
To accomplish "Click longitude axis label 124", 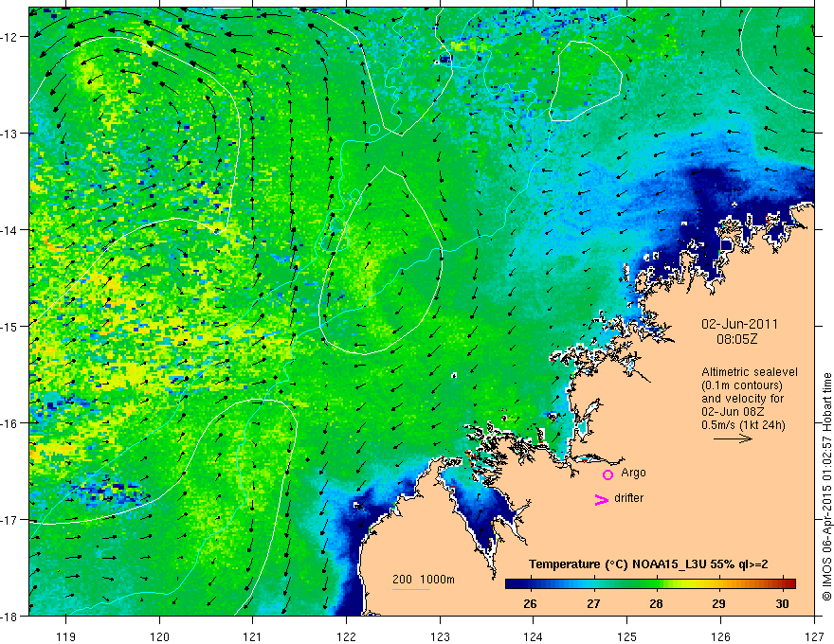I will point(534,636).
